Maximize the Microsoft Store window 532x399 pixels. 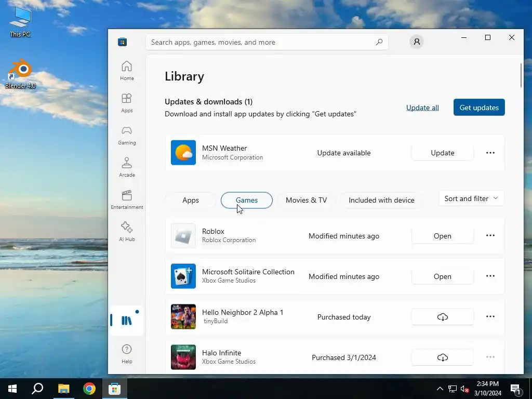tap(487, 37)
